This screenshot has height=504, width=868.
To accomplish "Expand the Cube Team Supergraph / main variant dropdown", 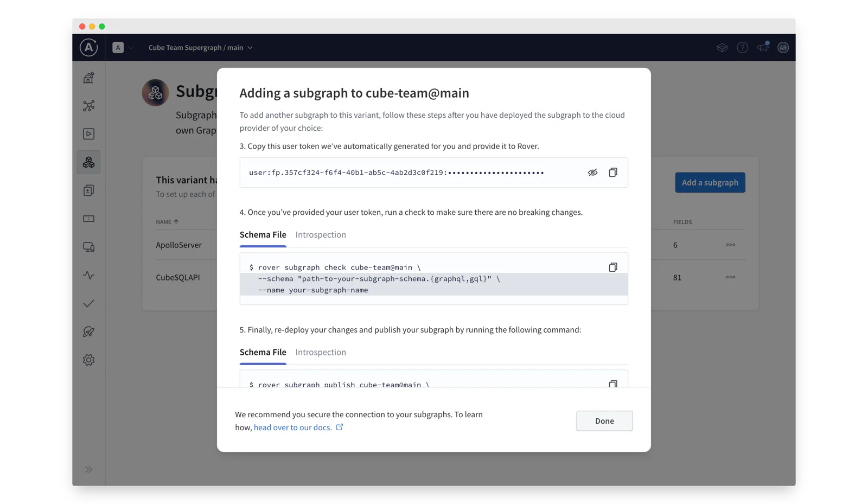I will click(201, 48).
